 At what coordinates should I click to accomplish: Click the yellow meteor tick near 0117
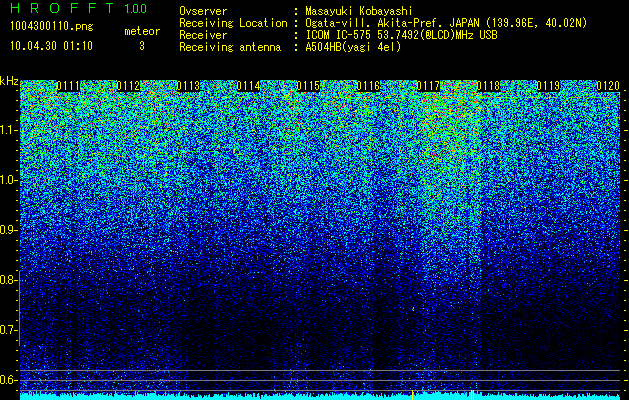pyautogui.click(x=412, y=395)
